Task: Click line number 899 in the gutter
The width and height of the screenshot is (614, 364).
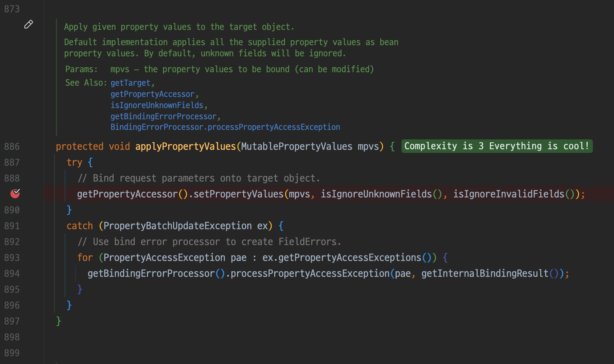Action: 12,353
